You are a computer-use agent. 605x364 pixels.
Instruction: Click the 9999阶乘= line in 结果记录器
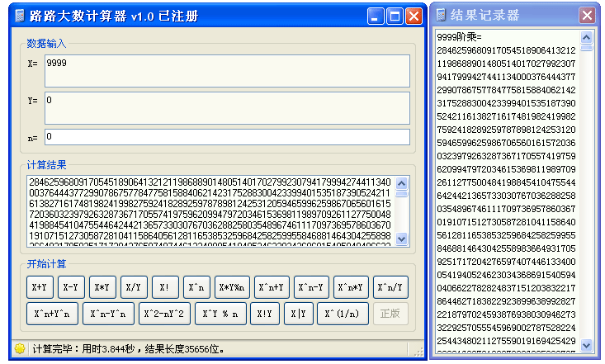[x=459, y=37]
